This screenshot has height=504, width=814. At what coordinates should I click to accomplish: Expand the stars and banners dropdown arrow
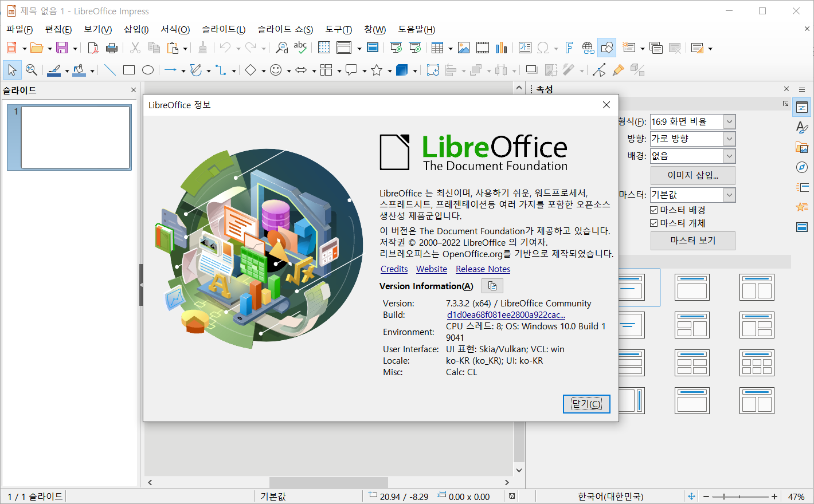[390, 71]
